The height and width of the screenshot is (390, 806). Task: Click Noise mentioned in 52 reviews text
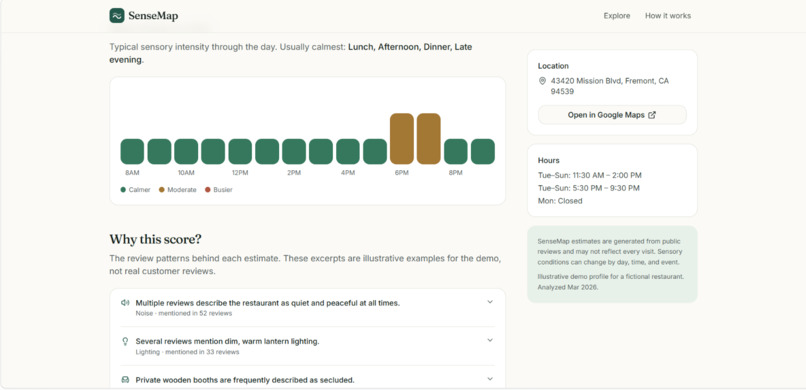(184, 313)
